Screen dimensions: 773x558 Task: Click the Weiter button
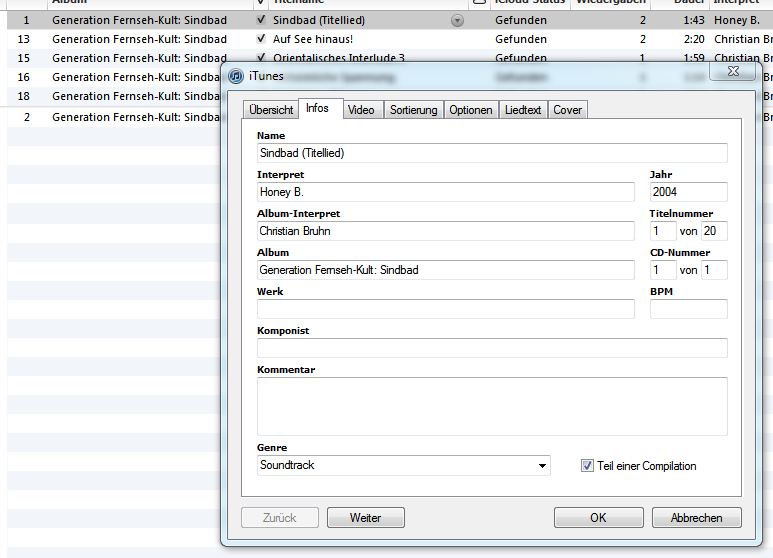(x=366, y=518)
